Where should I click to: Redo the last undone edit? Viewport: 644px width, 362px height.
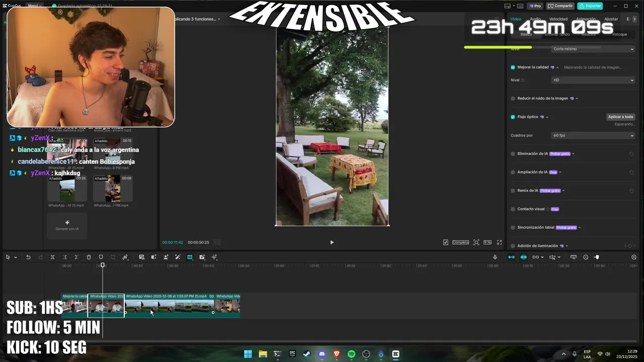(41, 257)
